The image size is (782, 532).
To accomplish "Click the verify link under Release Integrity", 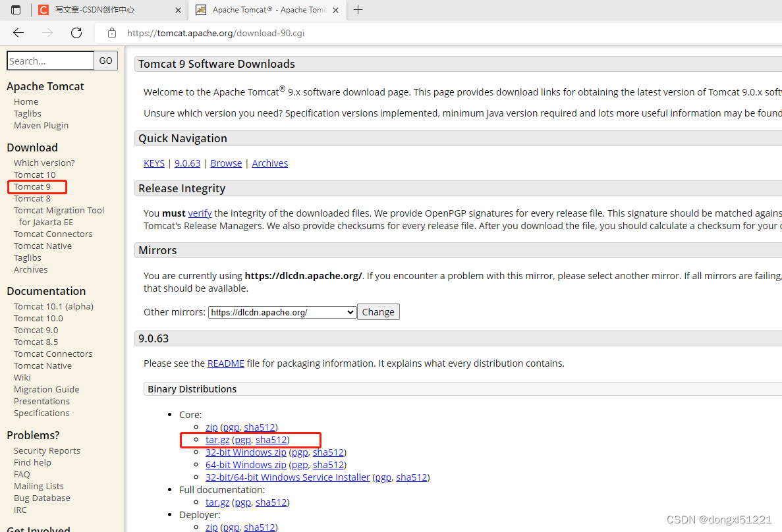I will click(x=200, y=213).
